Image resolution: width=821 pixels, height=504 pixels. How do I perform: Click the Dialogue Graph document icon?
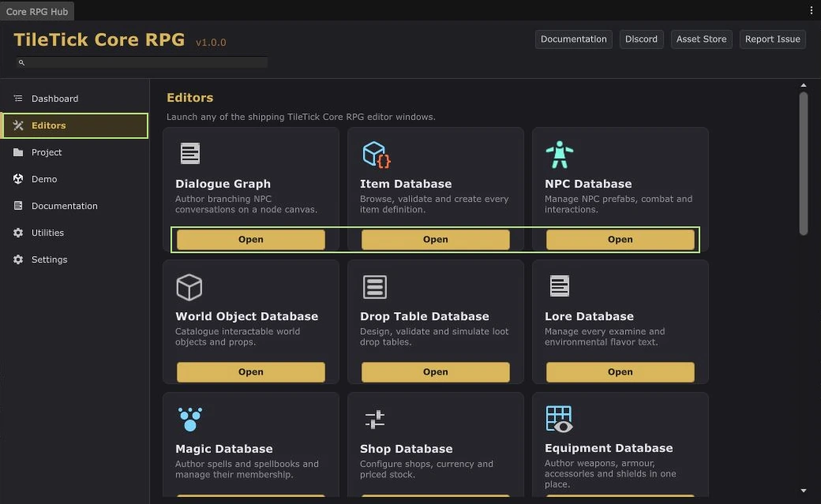pyautogui.click(x=190, y=153)
